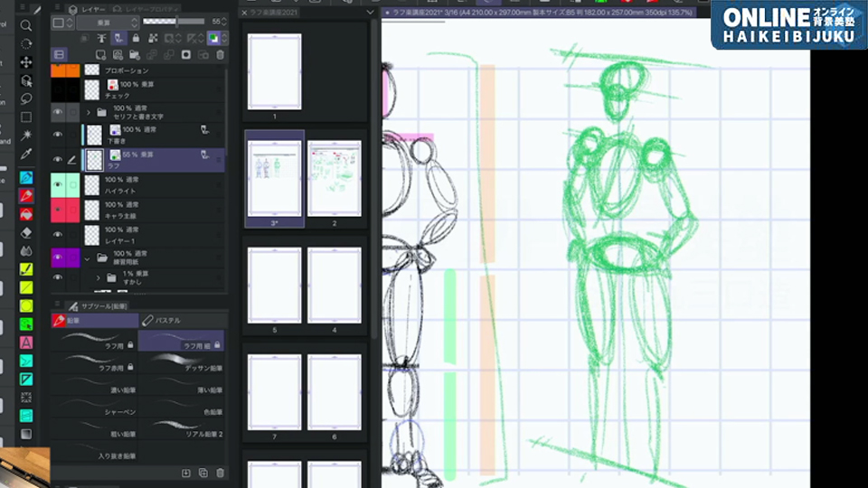Click the yellow-green circle figure tool swatch
The height and width of the screenshot is (488, 868).
click(26, 305)
